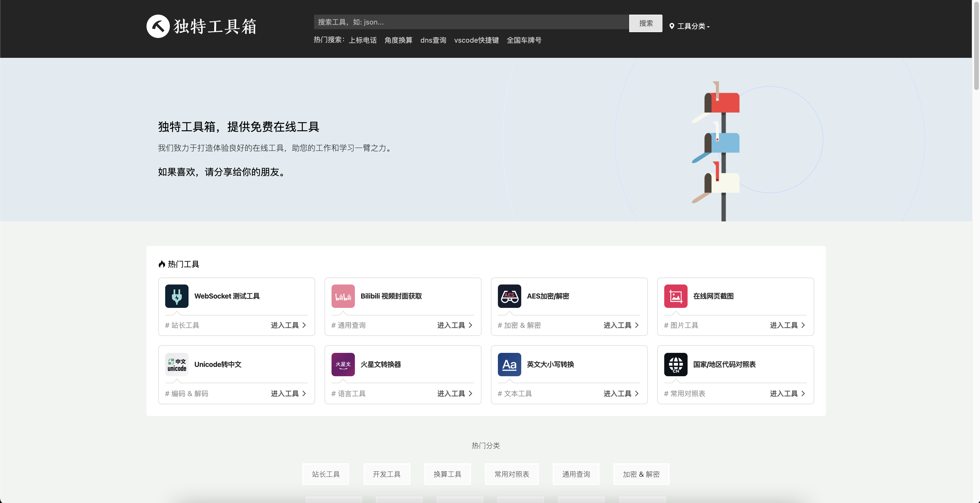Click the blue Aa case converter icon

[x=509, y=365]
